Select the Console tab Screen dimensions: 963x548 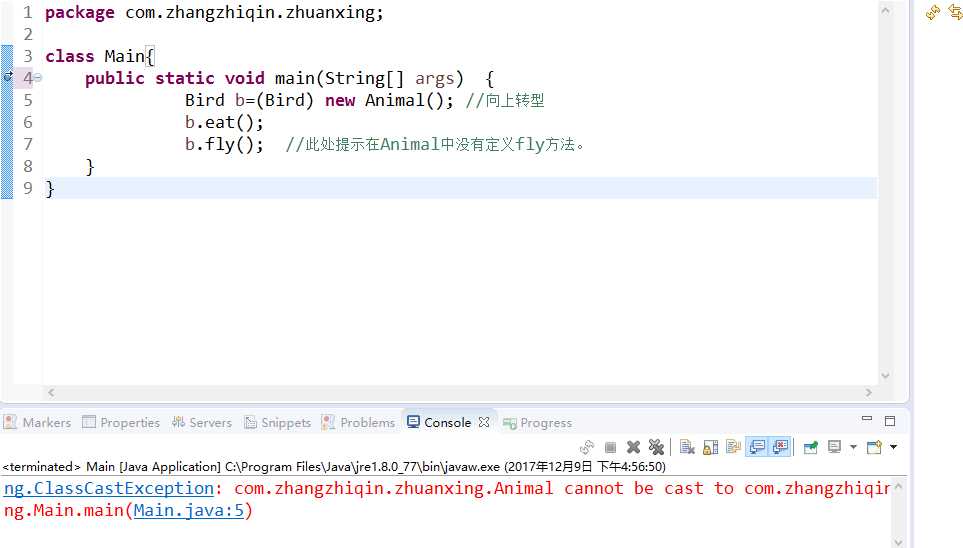point(439,423)
